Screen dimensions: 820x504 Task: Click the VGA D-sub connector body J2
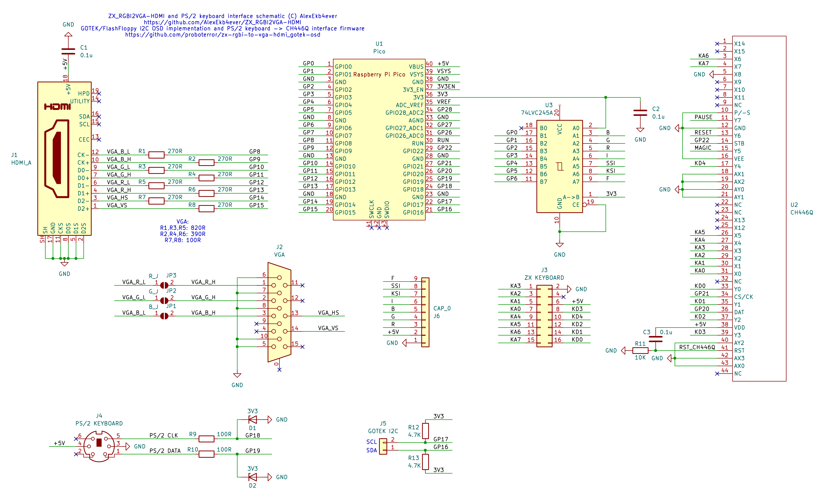click(x=279, y=312)
